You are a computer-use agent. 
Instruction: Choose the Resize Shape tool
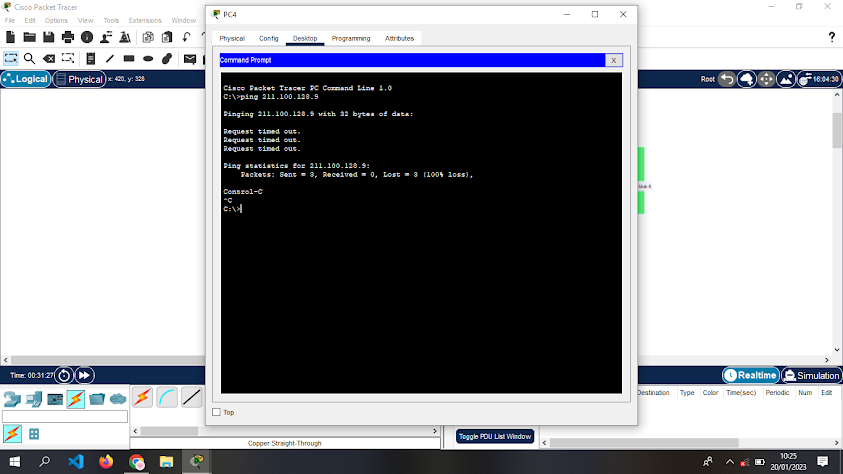[x=68, y=59]
